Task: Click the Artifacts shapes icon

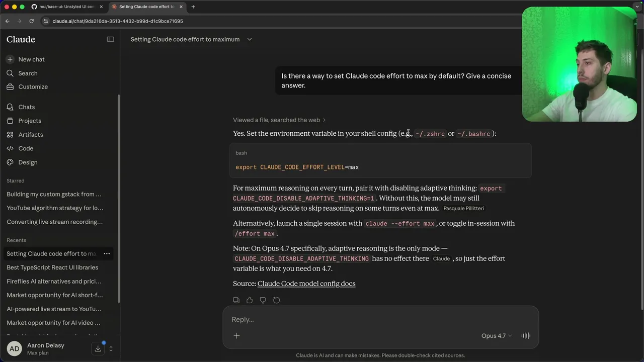Action: click(10, 135)
